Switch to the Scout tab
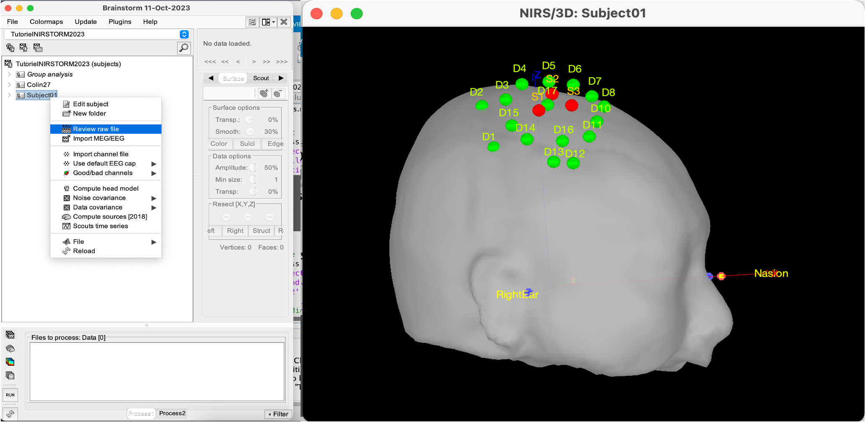 coord(261,78)
